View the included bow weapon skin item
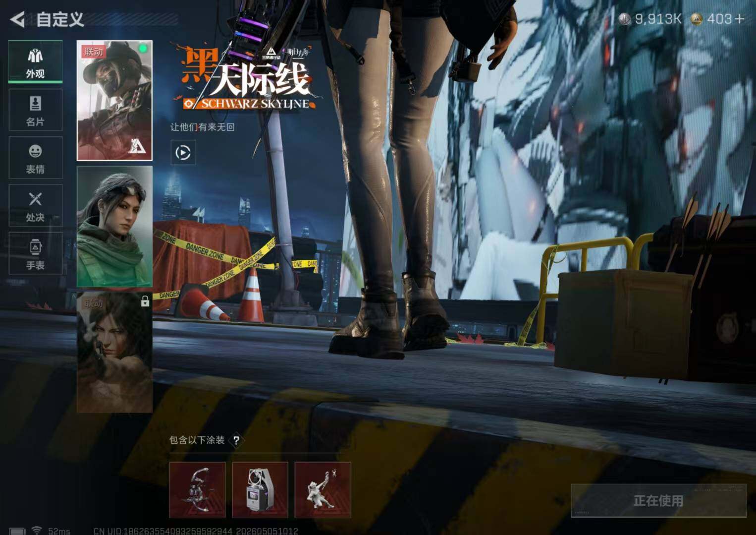The height and width of the screenshot is (535, 756). pos(197,490)
